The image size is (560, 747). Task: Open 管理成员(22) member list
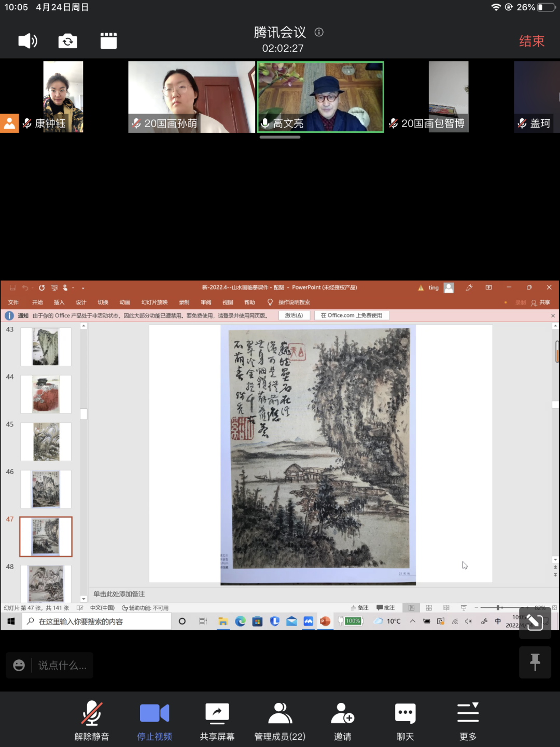pyautogui.click(x=280, y=721)
